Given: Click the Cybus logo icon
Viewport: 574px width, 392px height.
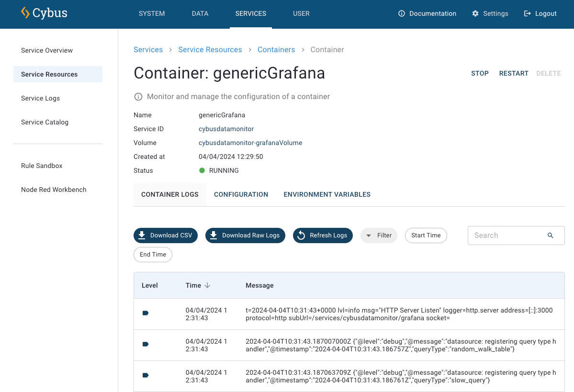Looking at the screenshot, I should 25,13.
